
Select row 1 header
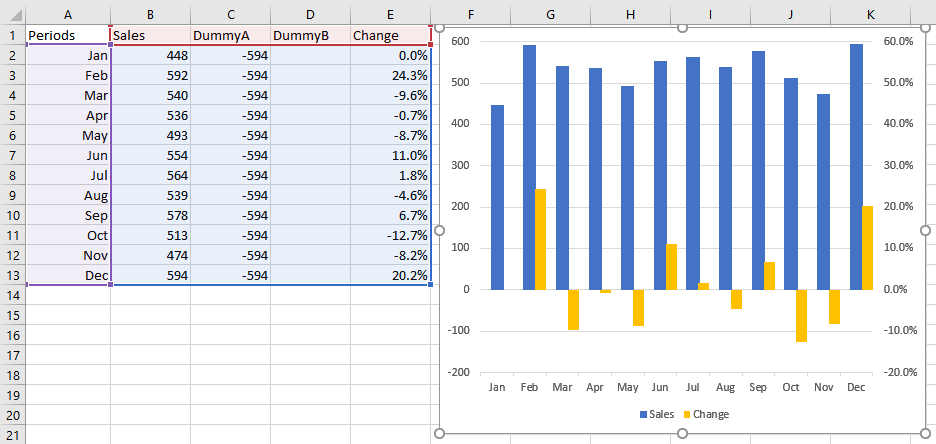click(13, 35)
